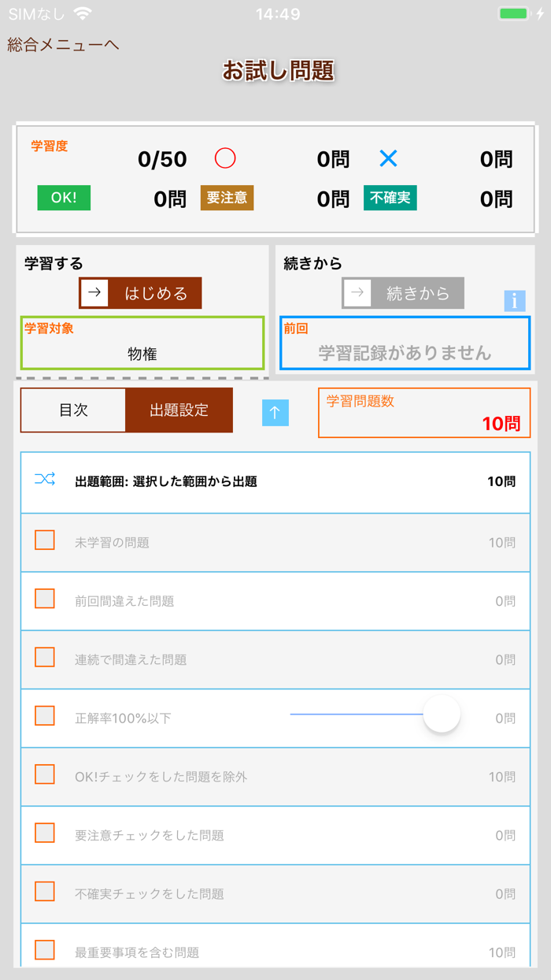Check the 未学習の問題 checkbox
This screenshot has width=551, height=980.
pyautogui.click(x=45, y=541)
